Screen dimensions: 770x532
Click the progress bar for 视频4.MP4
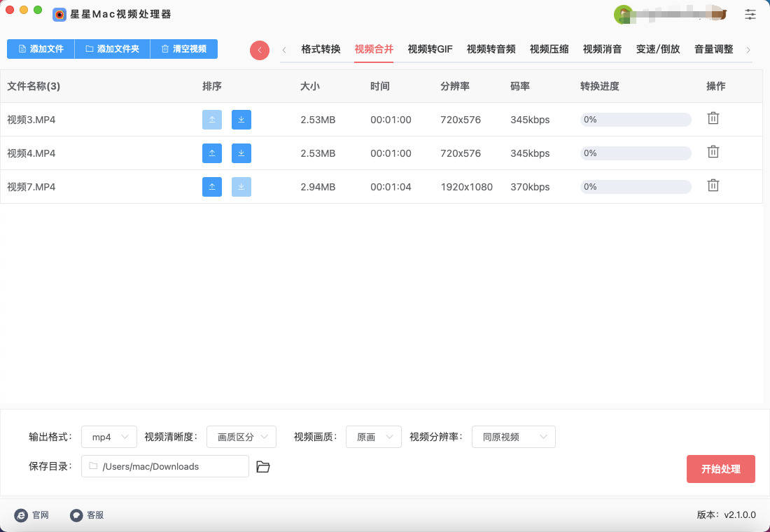point(636,153)
